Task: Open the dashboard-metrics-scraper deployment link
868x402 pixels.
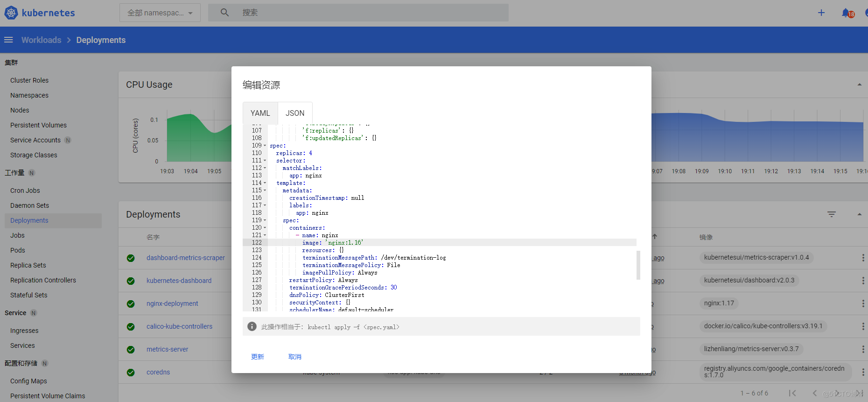Action: pos(186,258)
